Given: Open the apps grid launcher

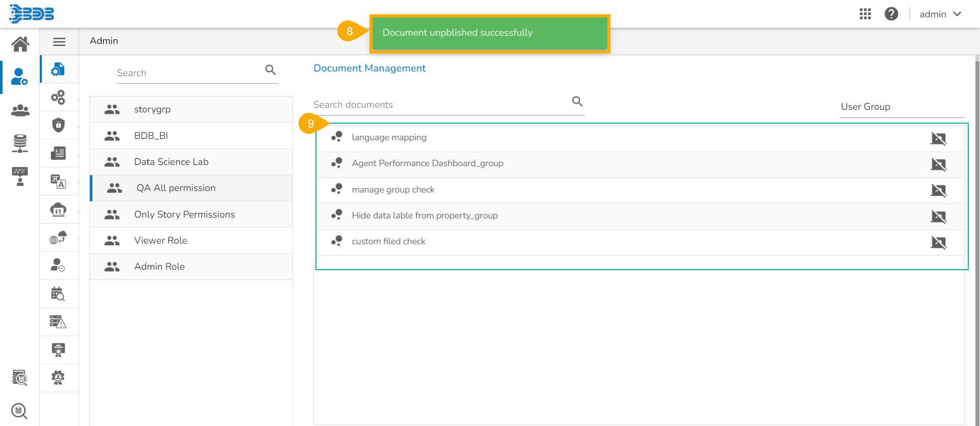Looking at the screenshot, I should [865, 14].
